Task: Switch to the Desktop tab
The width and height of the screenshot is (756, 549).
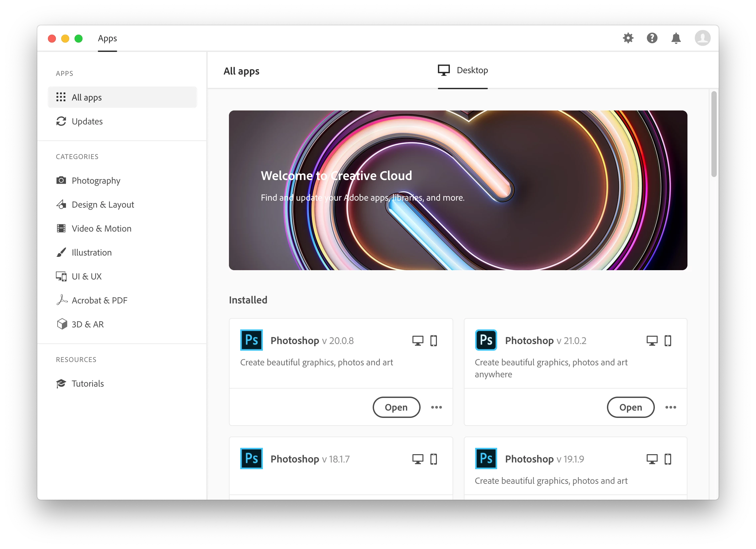Action: pos(463,70)
